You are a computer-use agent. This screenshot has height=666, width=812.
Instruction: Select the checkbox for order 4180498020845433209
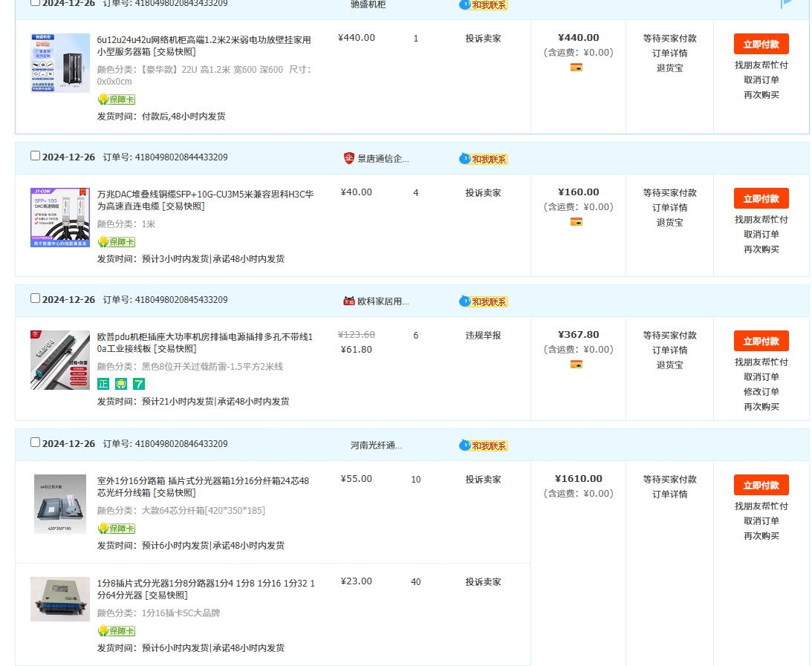35,298
